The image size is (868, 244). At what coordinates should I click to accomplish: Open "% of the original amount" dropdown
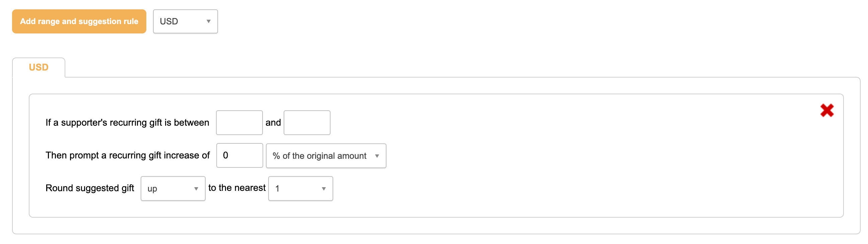325,155
